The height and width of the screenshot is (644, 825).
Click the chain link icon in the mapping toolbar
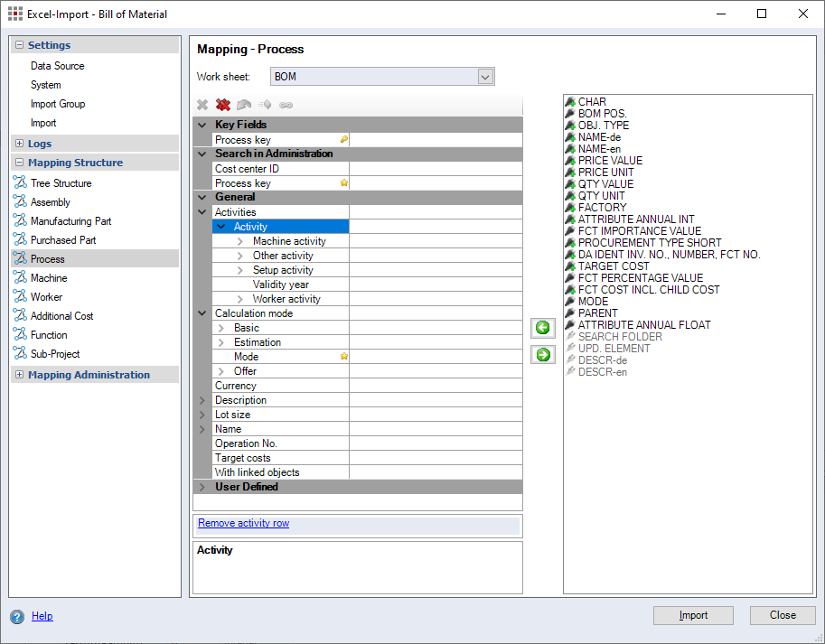click(x=286, y=105)
